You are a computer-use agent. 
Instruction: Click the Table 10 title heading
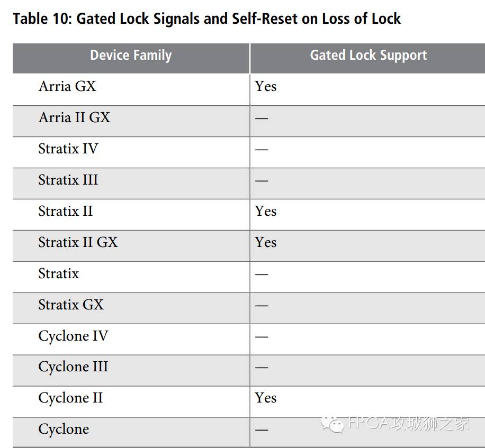click(x=206, y=19)
